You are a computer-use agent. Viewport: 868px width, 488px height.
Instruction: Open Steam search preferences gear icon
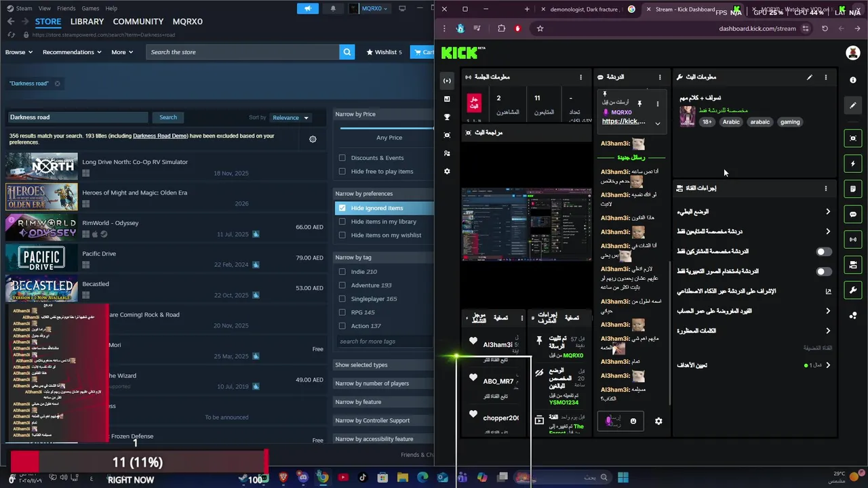tap(313, 139)
